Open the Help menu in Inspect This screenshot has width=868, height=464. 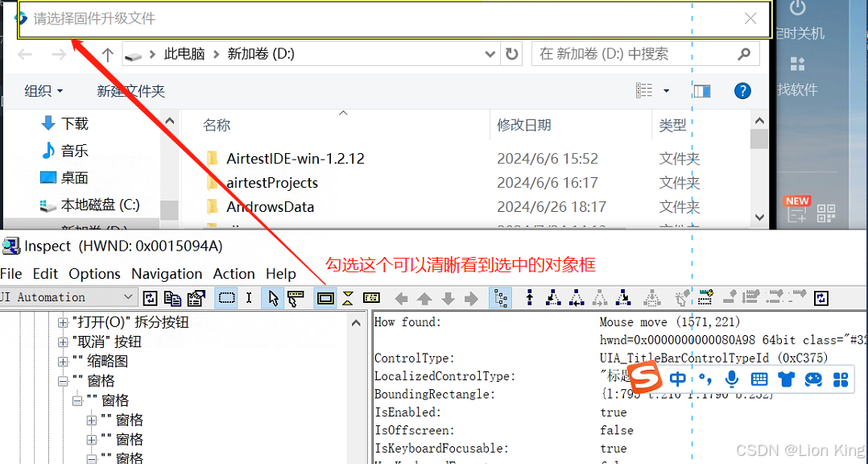click(x=281, y=274)
